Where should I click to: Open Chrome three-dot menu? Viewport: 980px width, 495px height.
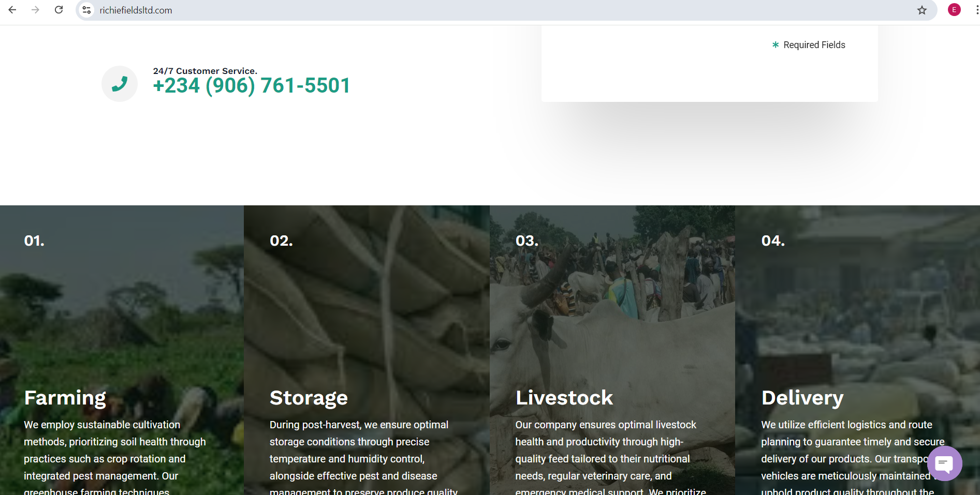pyautogui.click(x=976, y=10)
